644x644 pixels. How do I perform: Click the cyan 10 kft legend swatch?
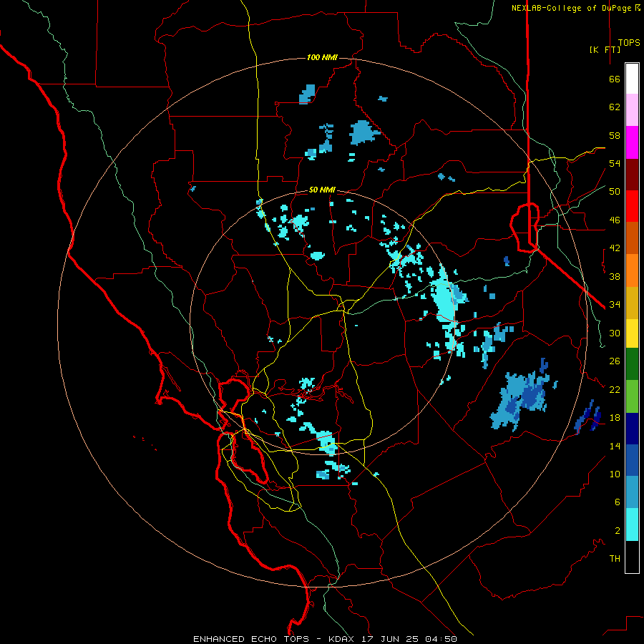click(x=632, y=524)
